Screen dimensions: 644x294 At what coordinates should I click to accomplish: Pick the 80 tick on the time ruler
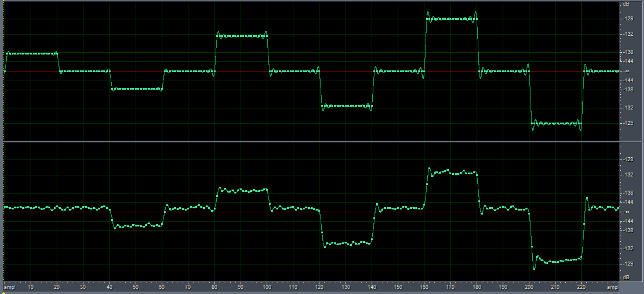coord(214,287)
